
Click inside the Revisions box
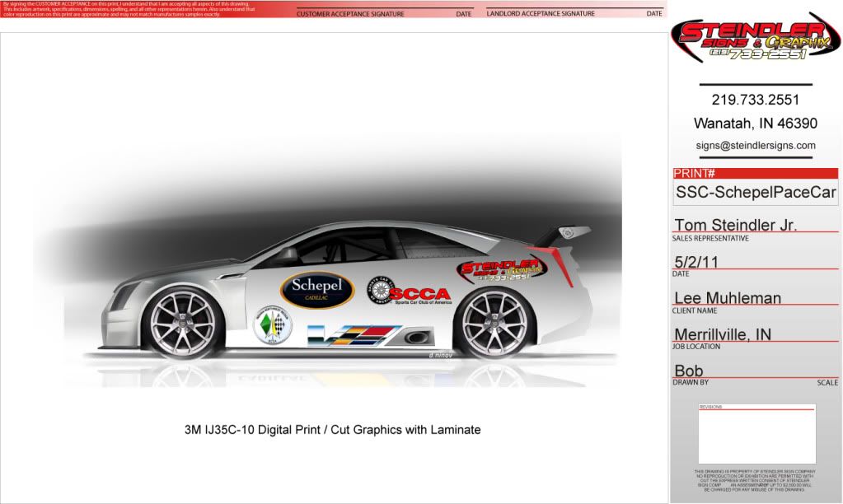click(x=757, y=434)
